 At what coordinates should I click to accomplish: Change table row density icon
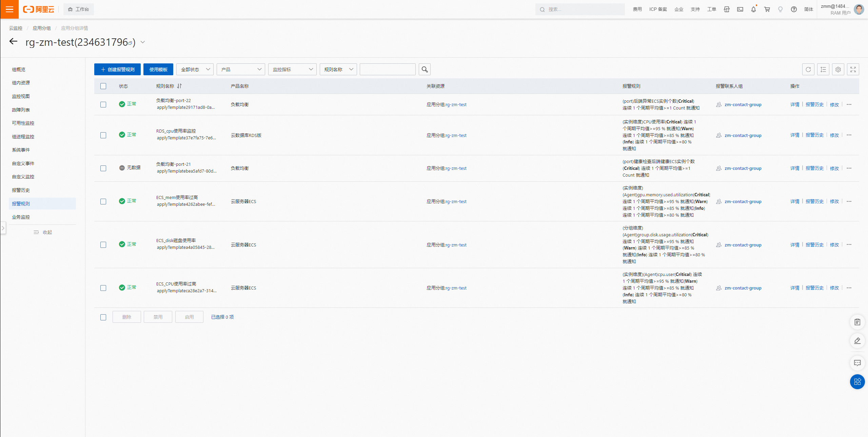click(823, 69)
